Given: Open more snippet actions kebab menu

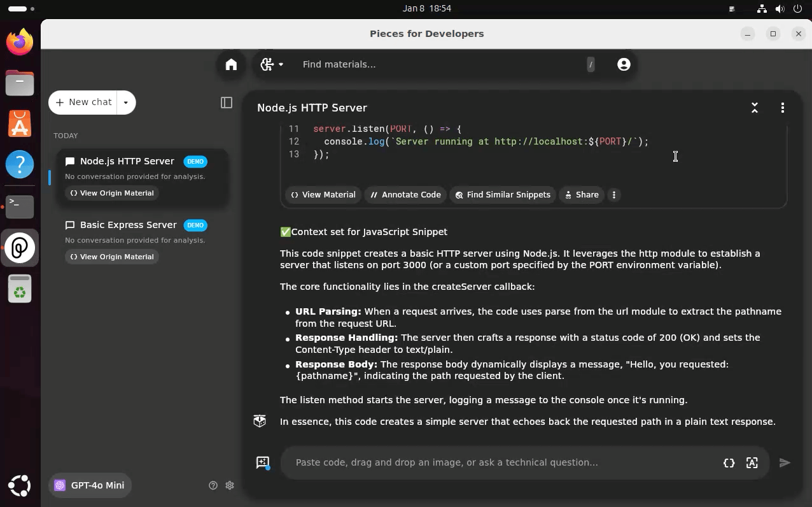Looking at the screenshot, I should point(614,195).
